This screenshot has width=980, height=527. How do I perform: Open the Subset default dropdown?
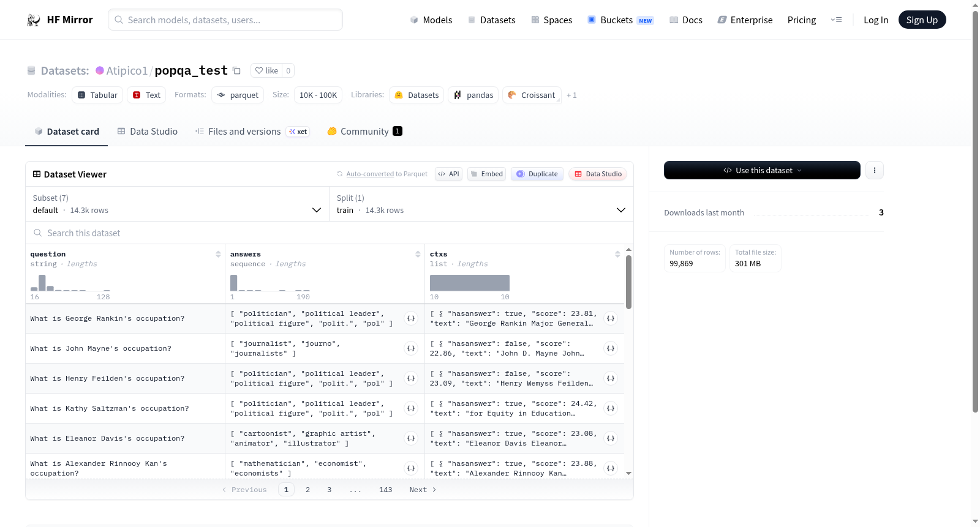pos(177,204)
